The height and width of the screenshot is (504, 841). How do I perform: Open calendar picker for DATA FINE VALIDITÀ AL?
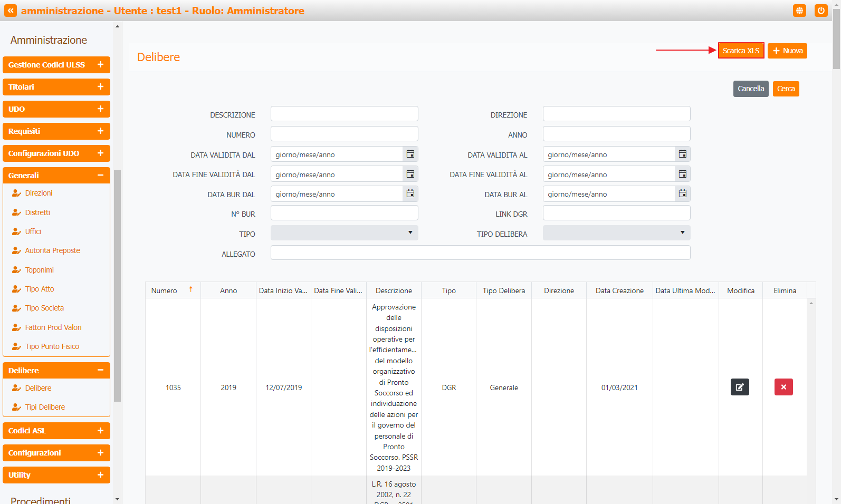(x=682, y=174)
